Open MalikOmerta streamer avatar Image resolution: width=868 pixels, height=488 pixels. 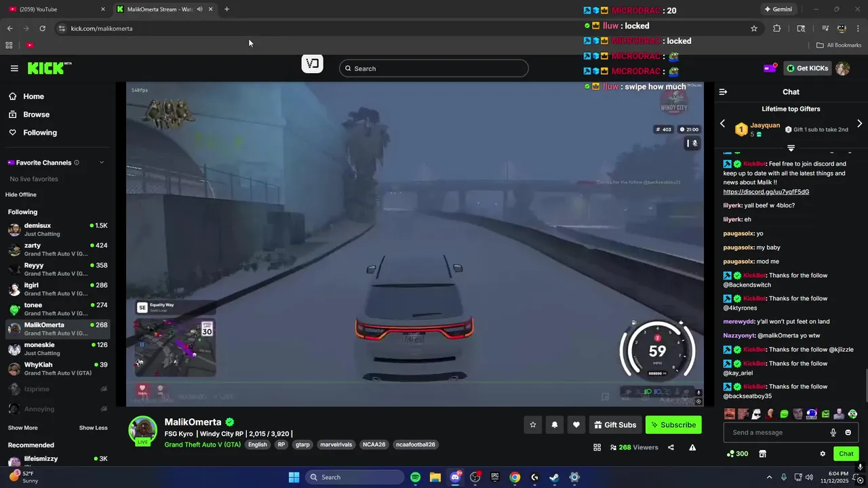pos(143,430)
